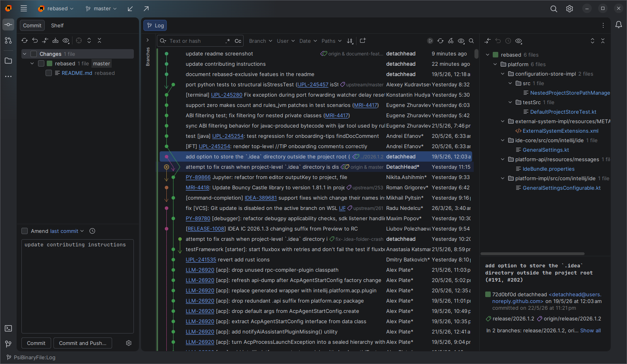Expand all in the Commit changes tree

89,40
